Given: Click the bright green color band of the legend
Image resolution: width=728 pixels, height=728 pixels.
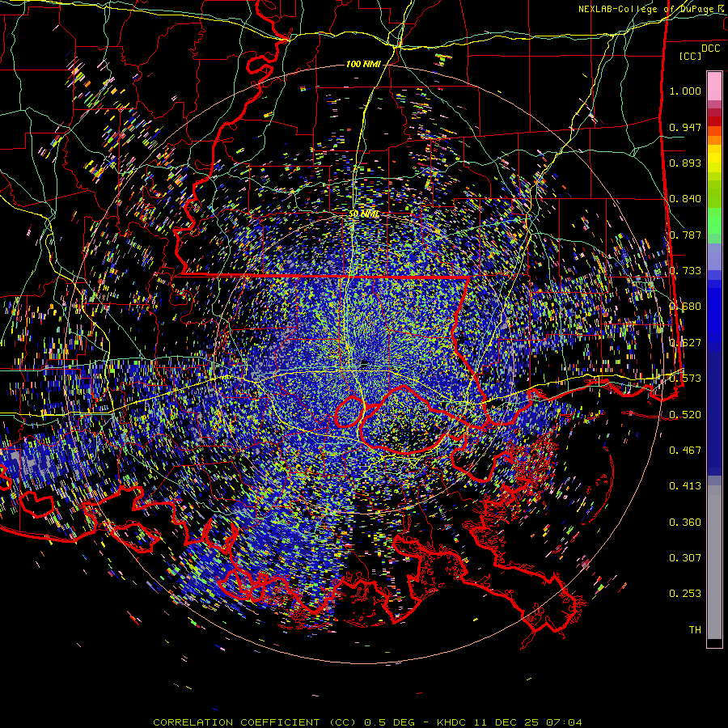Looking at the screenshot, I should (714, 221).
